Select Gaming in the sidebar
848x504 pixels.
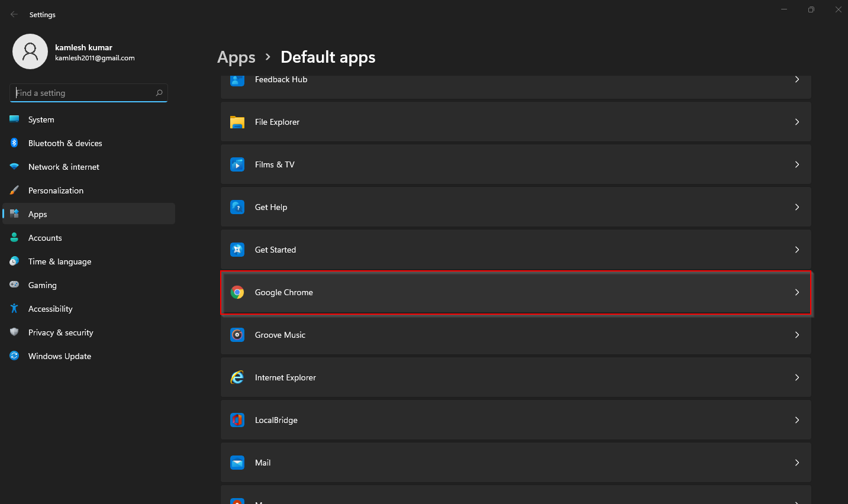(x=89, y=285)
